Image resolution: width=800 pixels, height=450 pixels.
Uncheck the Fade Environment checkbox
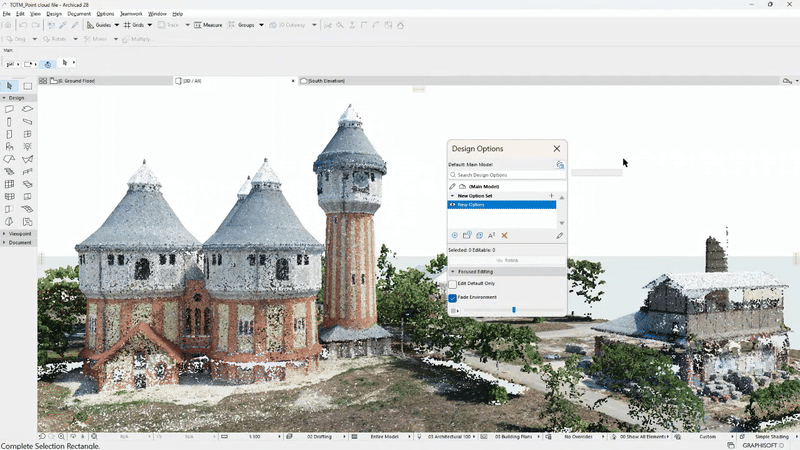pos(453,298)
